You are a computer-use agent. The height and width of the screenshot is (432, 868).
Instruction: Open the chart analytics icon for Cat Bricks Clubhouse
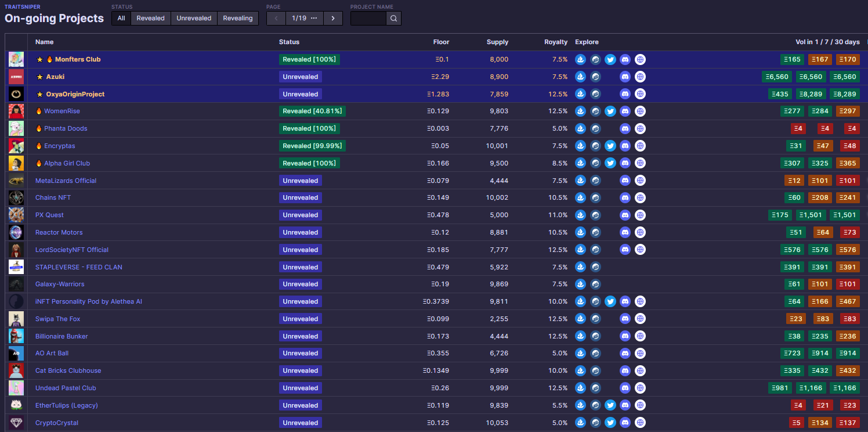(595, 370)
